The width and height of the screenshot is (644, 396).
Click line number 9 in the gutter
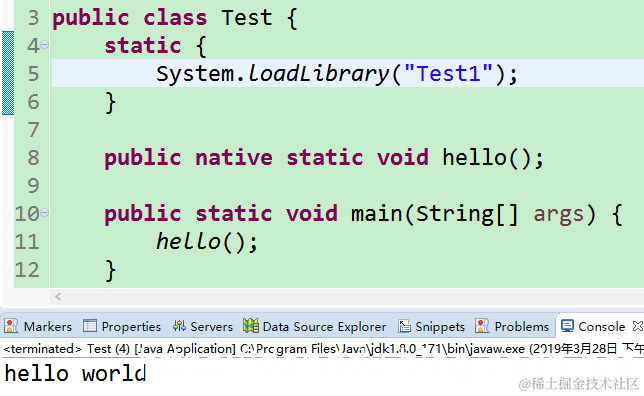click(x=33, y=186)
